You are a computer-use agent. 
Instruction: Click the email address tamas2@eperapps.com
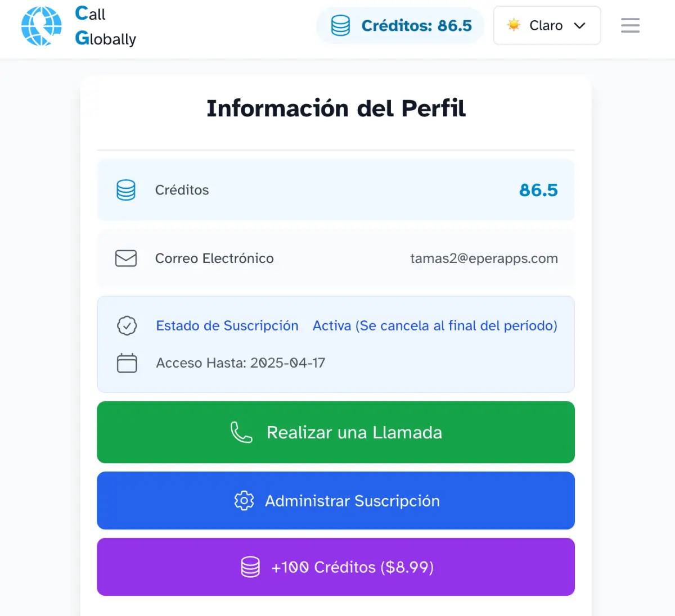coord(484,259)
